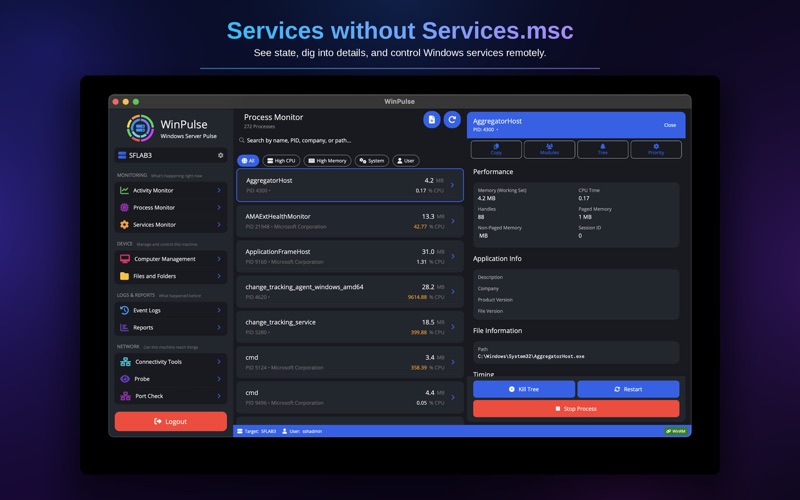Click the Event Logs history icon

pyautogui.click(x=124, y=310)
